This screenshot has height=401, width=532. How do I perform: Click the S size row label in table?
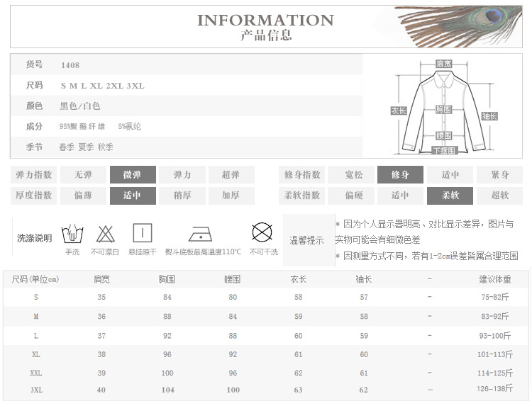tap(36, 298)
